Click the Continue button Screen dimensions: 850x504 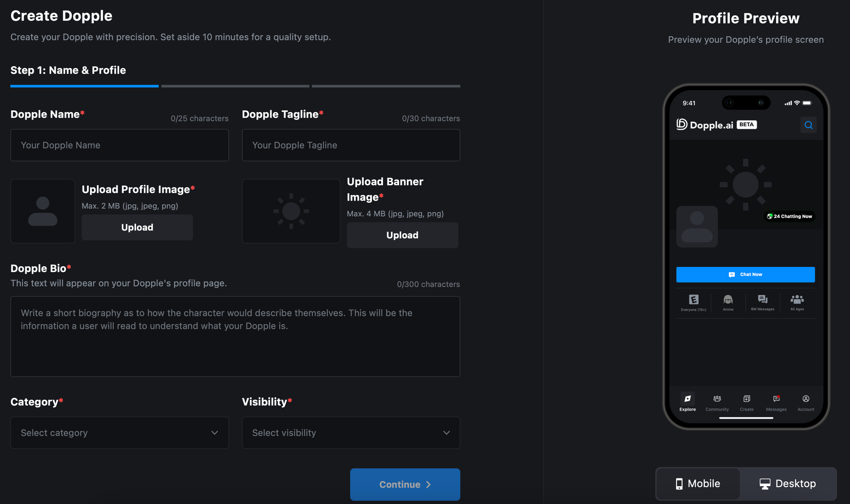point(405,484)
